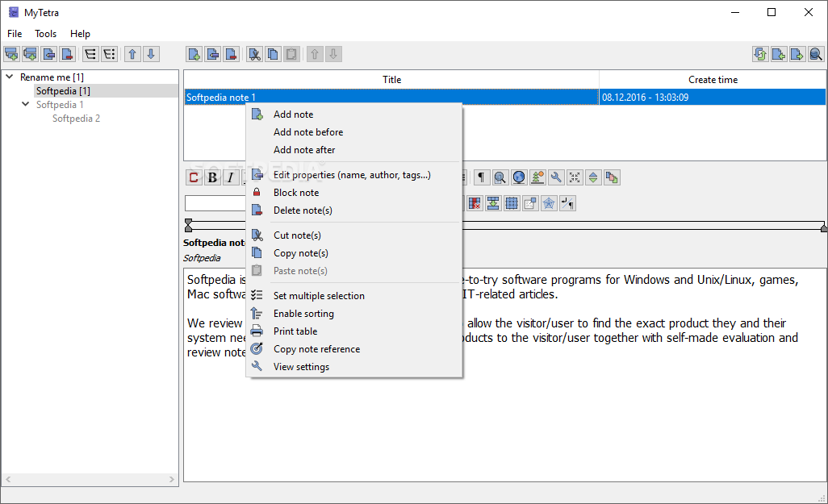Click the 'Title' column header
828x504 pixels.
(x=391, y=80)
